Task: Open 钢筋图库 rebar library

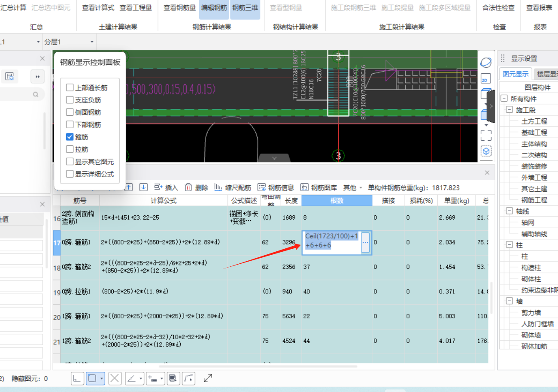Action: [318, 187]
